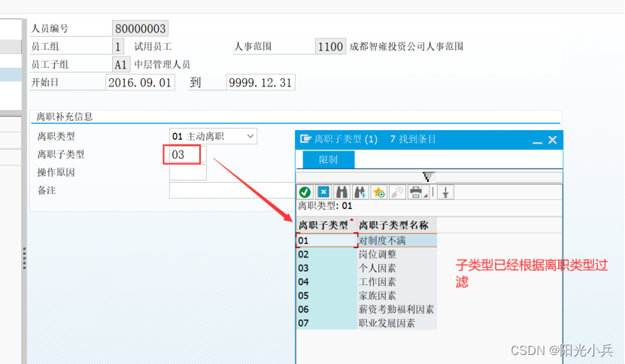Confirm selection with green checkmark icon
625x364 pixels.
305,193
